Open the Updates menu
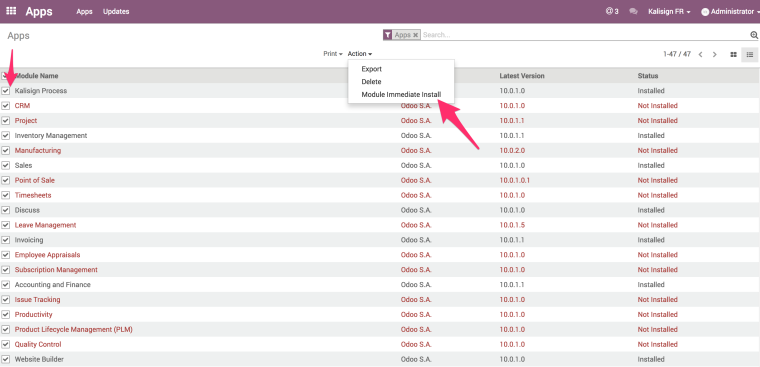760x367 pixels. tap(116, 12)
